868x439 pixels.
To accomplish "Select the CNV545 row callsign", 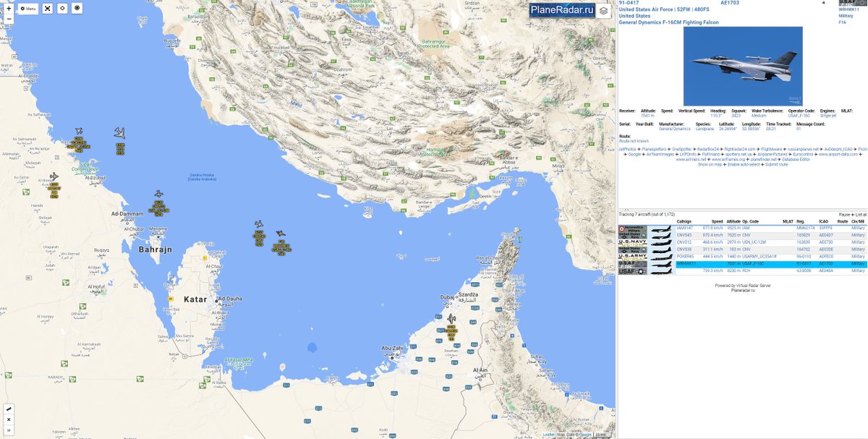I will pyautogui.click(x=684, y=235).
